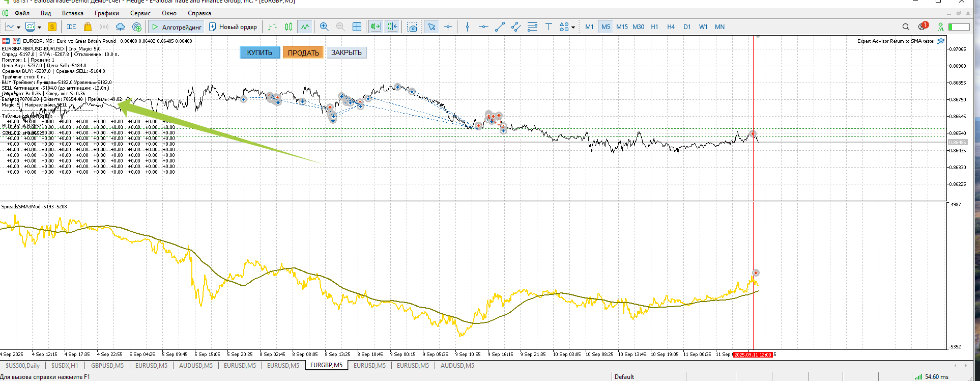Image resolution: width=980 pixels, height=381 pixels.
Task: Take a chart screenshot with camera icon
Action: pyautogui.click(x=412, y=27)
